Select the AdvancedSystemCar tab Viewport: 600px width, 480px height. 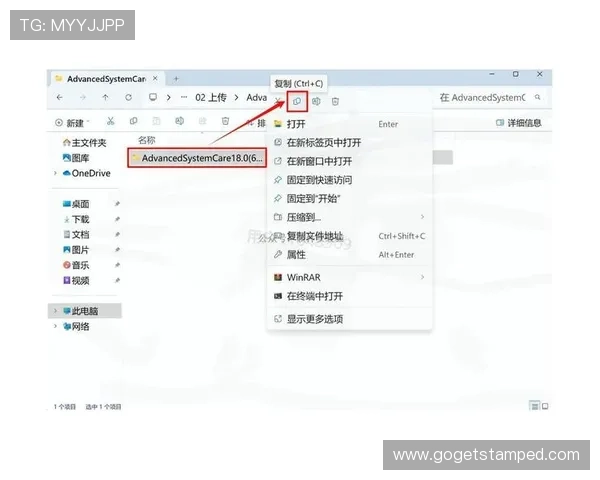point(106,79)
